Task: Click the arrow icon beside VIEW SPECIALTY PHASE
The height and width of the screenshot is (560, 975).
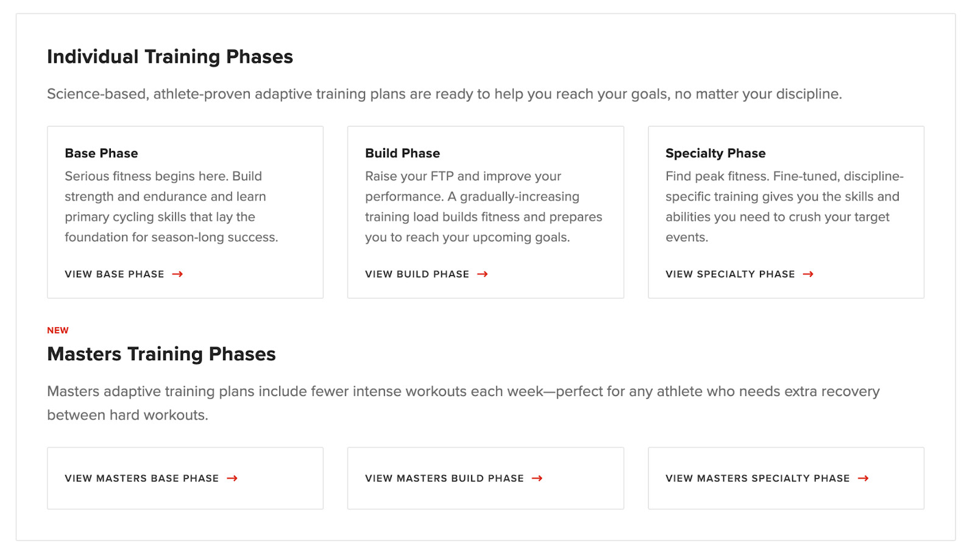Action: 809,274
